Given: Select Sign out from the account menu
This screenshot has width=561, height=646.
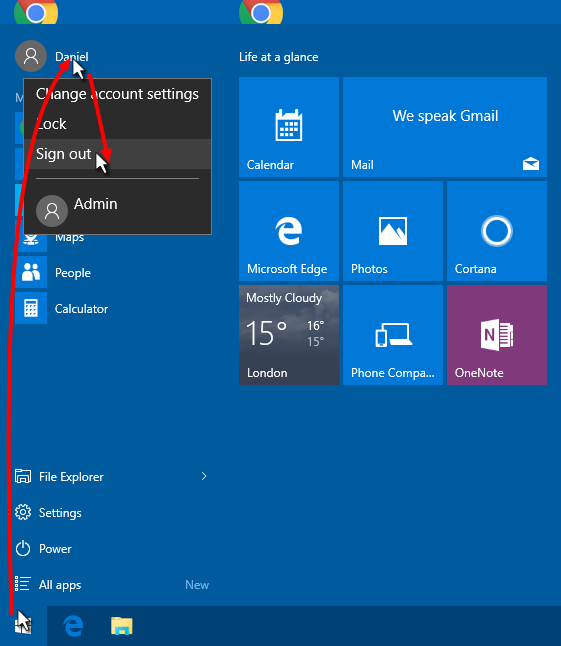Looking at the screenshot, I should point(117,154).
